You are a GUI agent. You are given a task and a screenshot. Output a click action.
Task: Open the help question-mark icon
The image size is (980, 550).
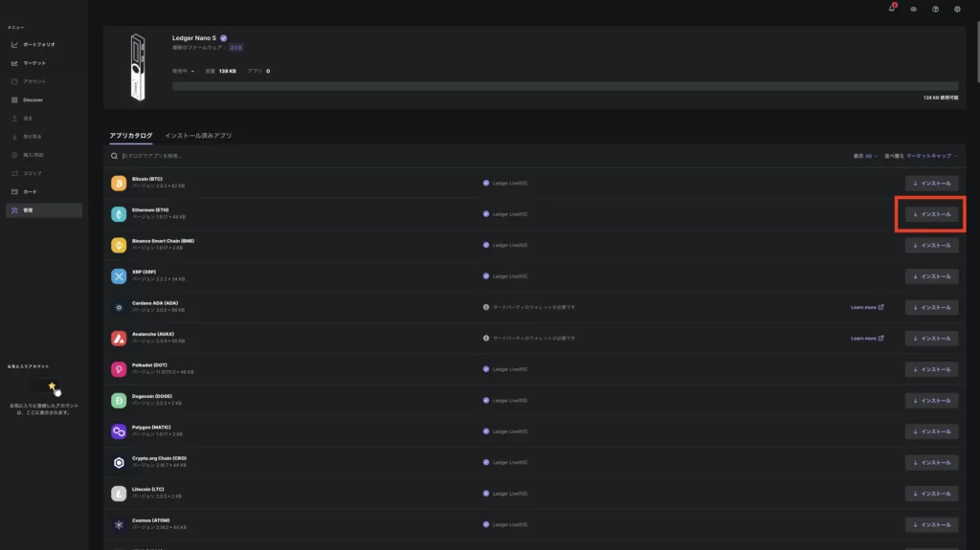point(936,10)
